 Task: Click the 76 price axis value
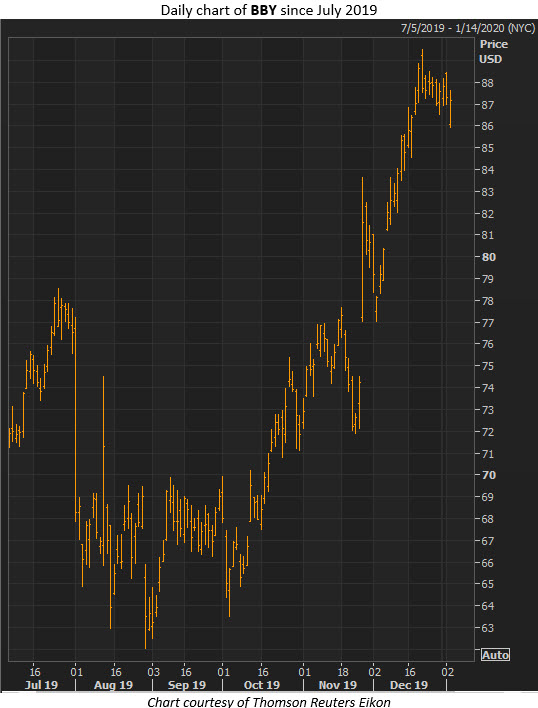click(x=488, y=344)
